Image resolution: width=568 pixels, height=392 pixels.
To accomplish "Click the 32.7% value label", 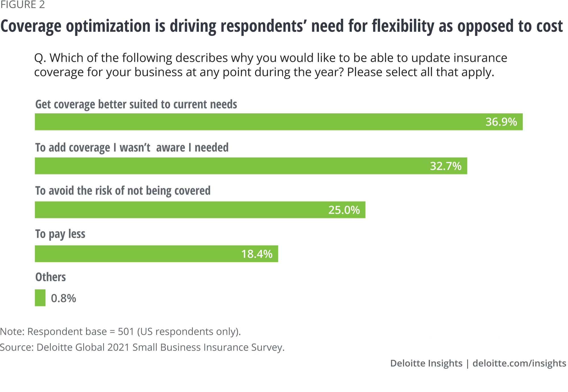I will [446, 166].
